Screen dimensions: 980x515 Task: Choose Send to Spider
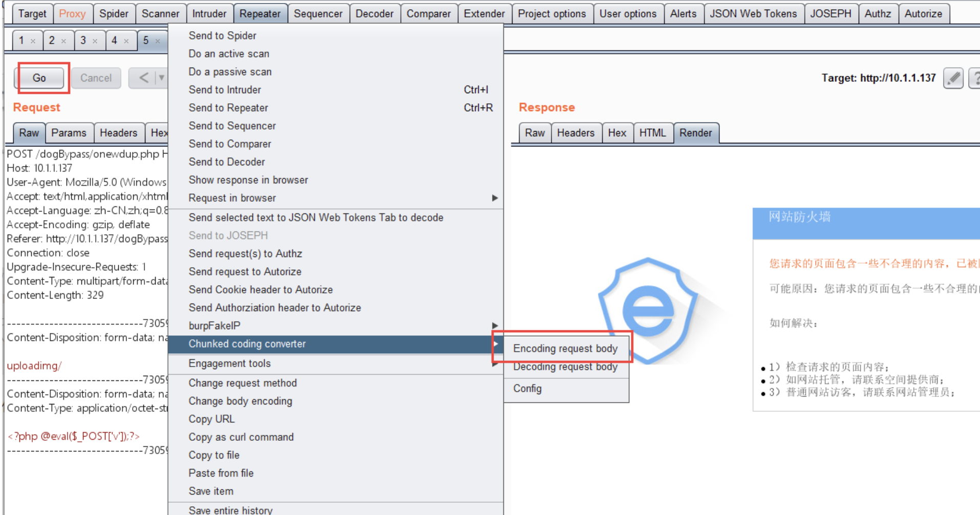335,36
